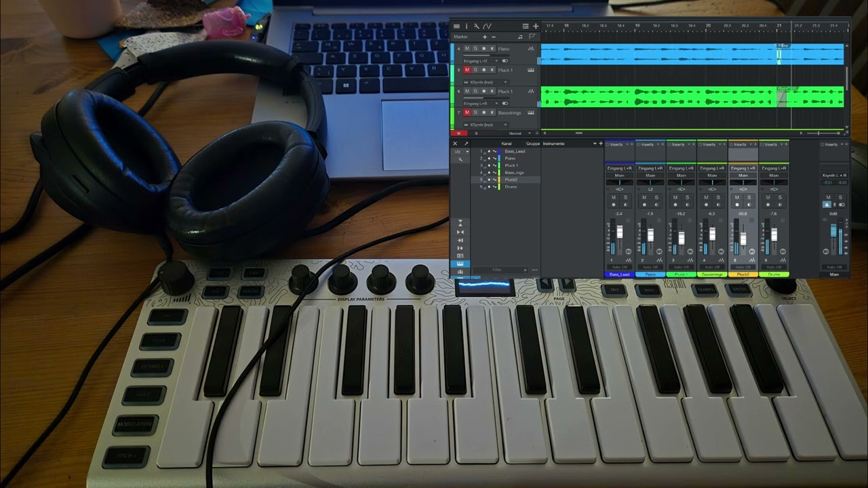Open XSynth (Inst) dropdown on track 5

click(486, 83)
